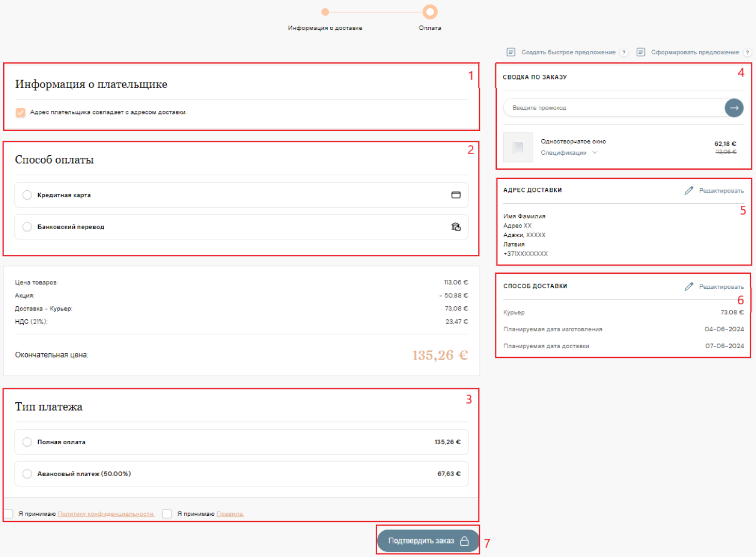Click the Акция discount amount 50,88 €
This screenshot has height=557, width=756.
tap(454, 296)
